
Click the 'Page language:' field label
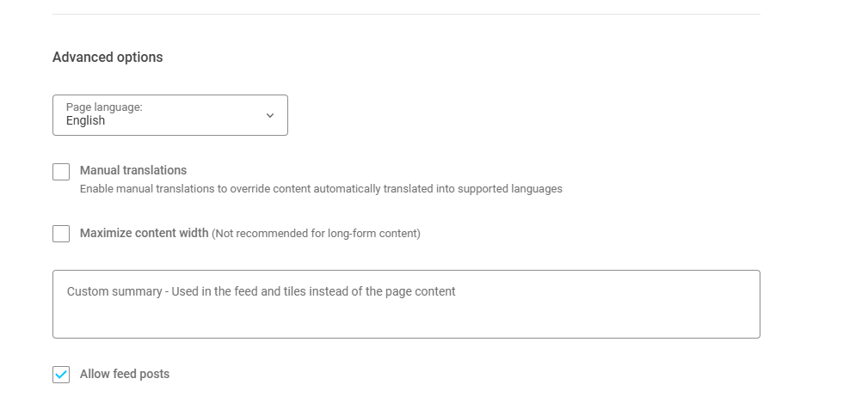[x=104, y=107]
